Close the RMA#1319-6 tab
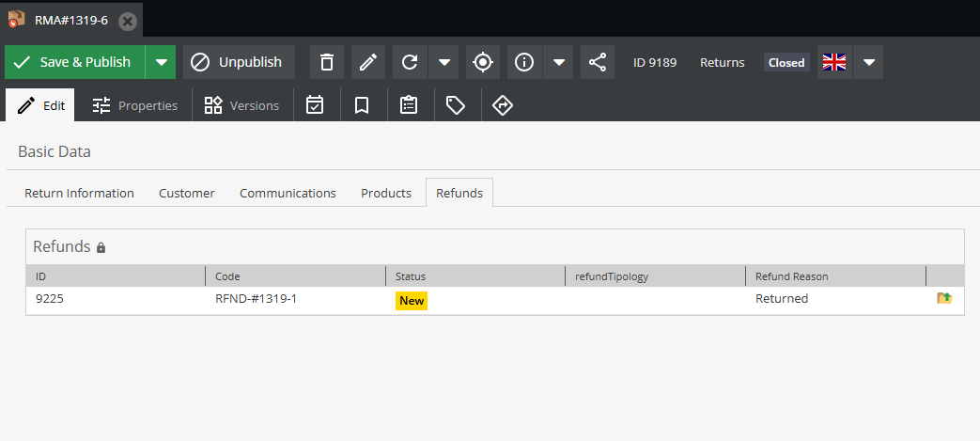This screenshot has height=441, width=980. click(x=128, y=21)
